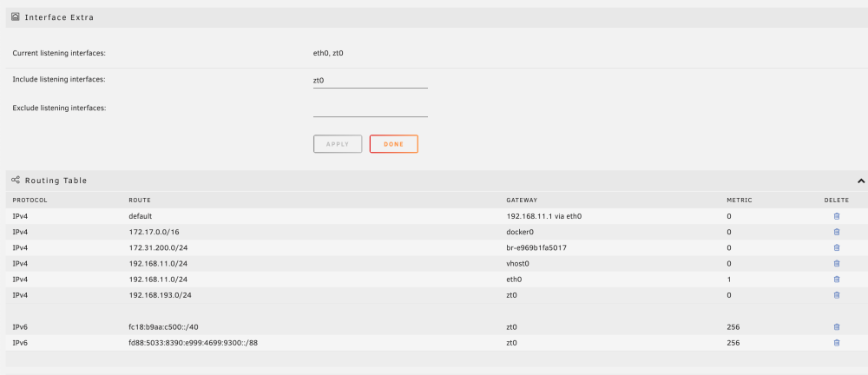
Task: Select metric value 1 in eth0 row
Action: point(729,280)
